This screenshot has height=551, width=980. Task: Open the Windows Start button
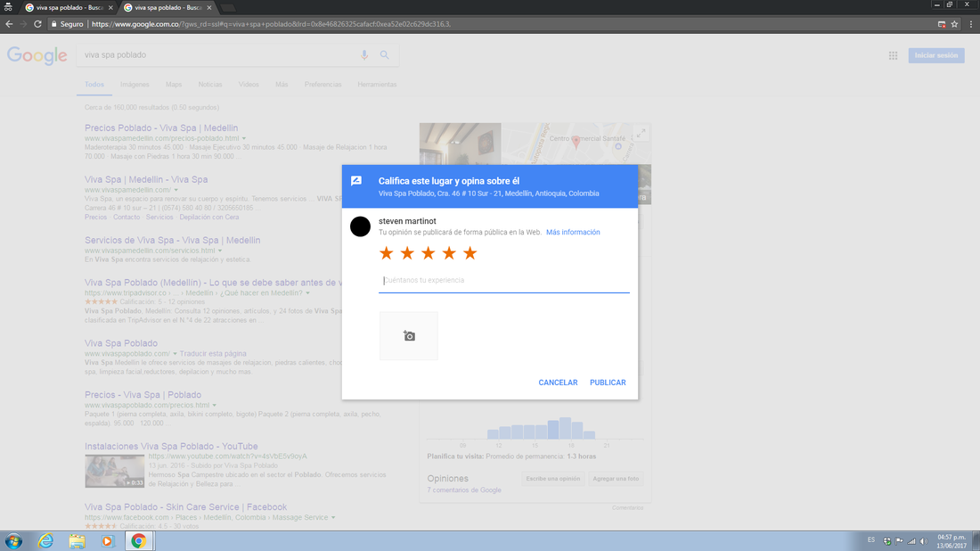coord(13,541)
